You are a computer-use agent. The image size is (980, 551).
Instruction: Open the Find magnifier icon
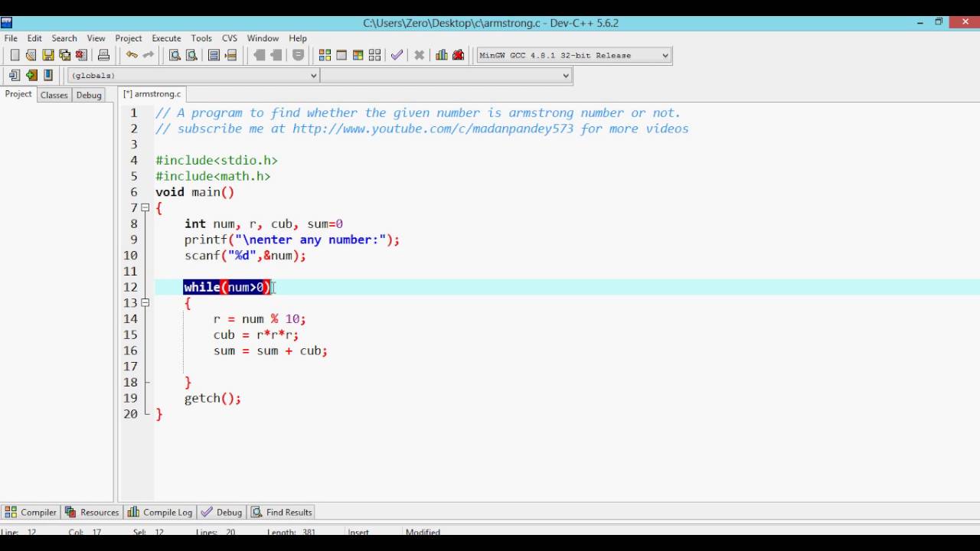click(175, 55)
